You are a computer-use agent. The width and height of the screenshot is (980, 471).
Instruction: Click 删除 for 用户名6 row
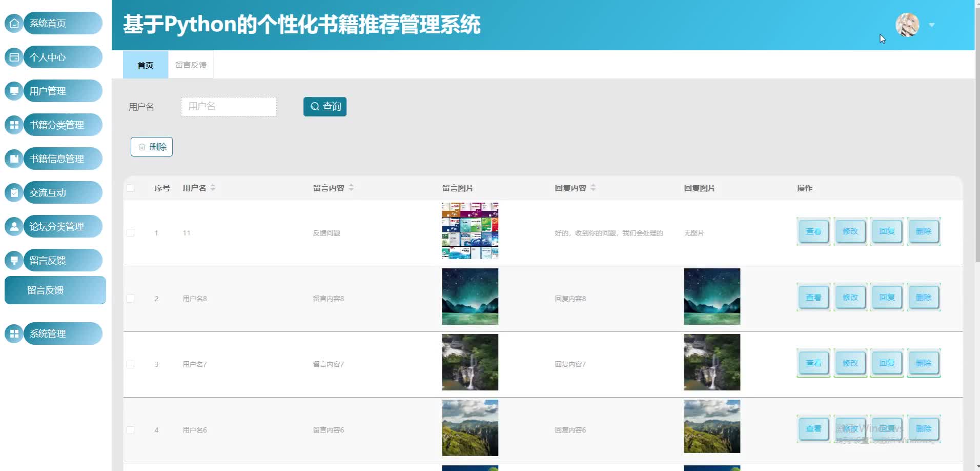(x=924, y=428)
